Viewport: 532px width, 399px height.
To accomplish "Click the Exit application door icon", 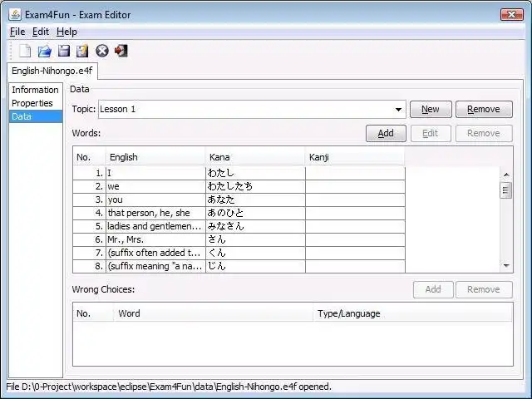I will pyautogui.click(x=121, y=51).
